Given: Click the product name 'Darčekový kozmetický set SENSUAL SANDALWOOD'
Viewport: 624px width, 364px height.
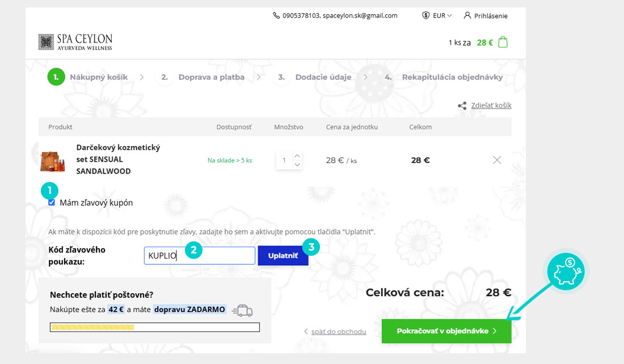Looking at the screenshot, I should point(118,159).
